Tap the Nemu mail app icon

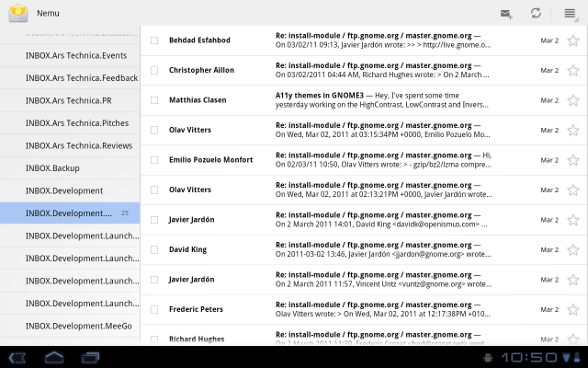pyautogui.click(x=18, y=13)
